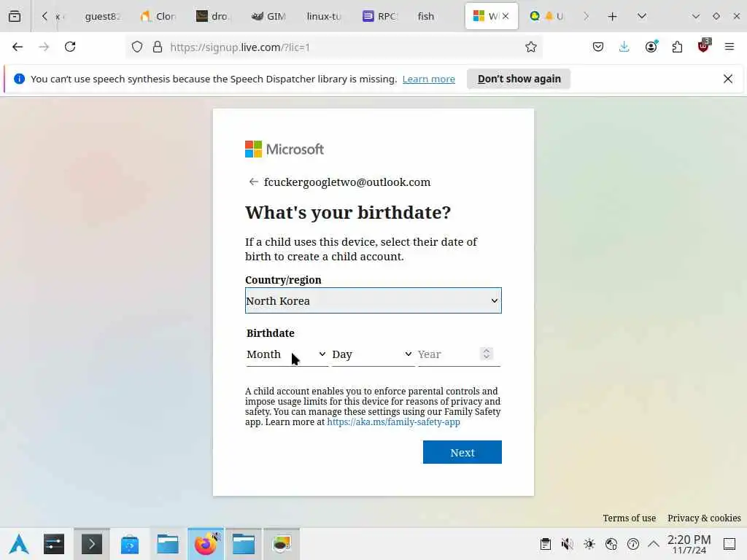Switch to the dro tab
The image size is (747, 560).
(x=214, y=16)
